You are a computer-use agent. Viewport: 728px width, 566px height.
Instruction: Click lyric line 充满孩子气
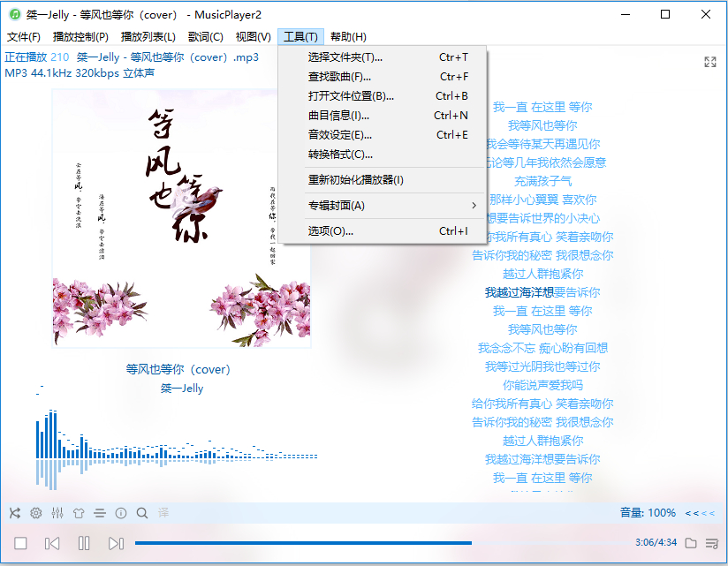click(x=542, y=181)
